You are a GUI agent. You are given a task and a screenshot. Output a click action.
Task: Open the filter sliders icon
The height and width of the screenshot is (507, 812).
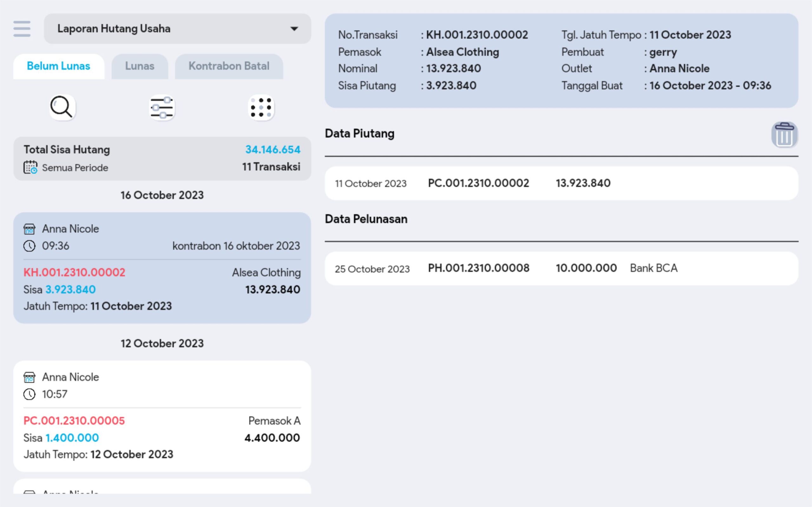(x=162, y=108)
